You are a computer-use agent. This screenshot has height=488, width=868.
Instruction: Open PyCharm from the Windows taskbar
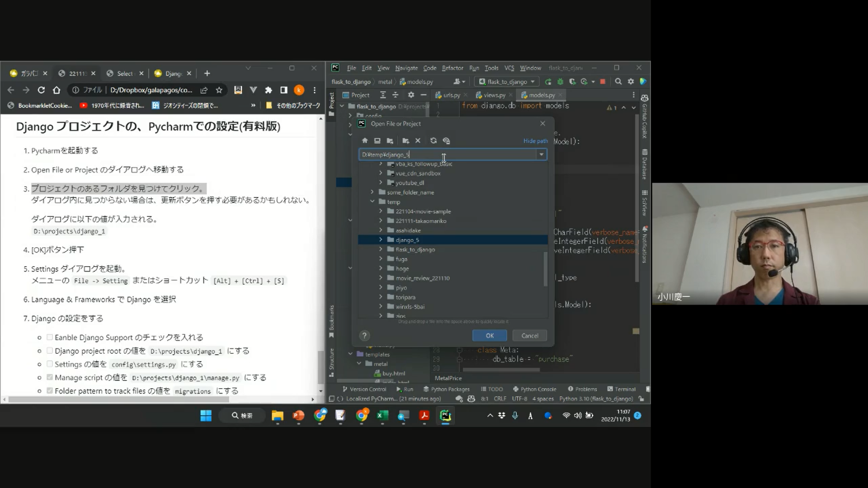[x=445, y=416]
